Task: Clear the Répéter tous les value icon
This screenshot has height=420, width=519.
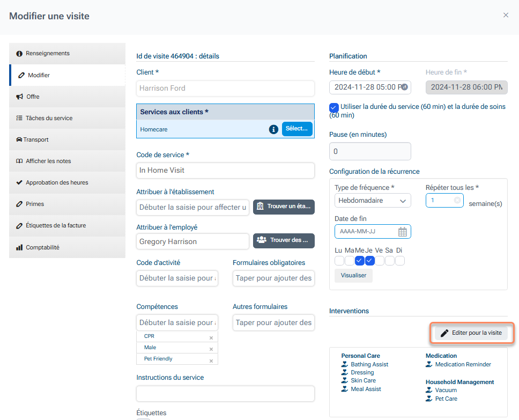Action: [x=457, y=201]
